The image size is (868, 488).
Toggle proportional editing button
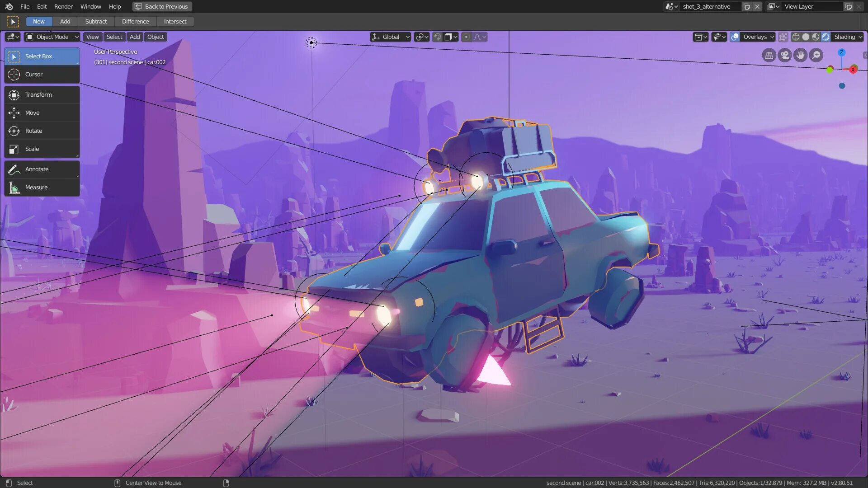466,37
